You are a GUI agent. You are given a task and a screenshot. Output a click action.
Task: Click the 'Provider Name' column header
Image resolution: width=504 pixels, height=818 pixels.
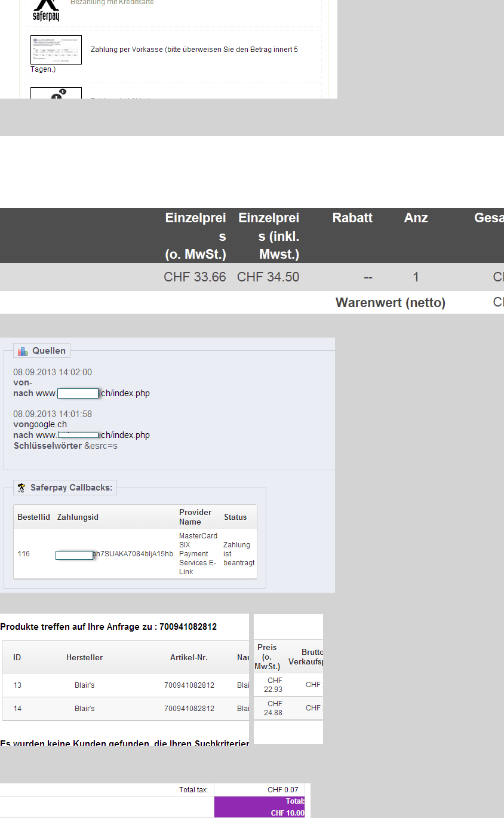coord(195,517)
